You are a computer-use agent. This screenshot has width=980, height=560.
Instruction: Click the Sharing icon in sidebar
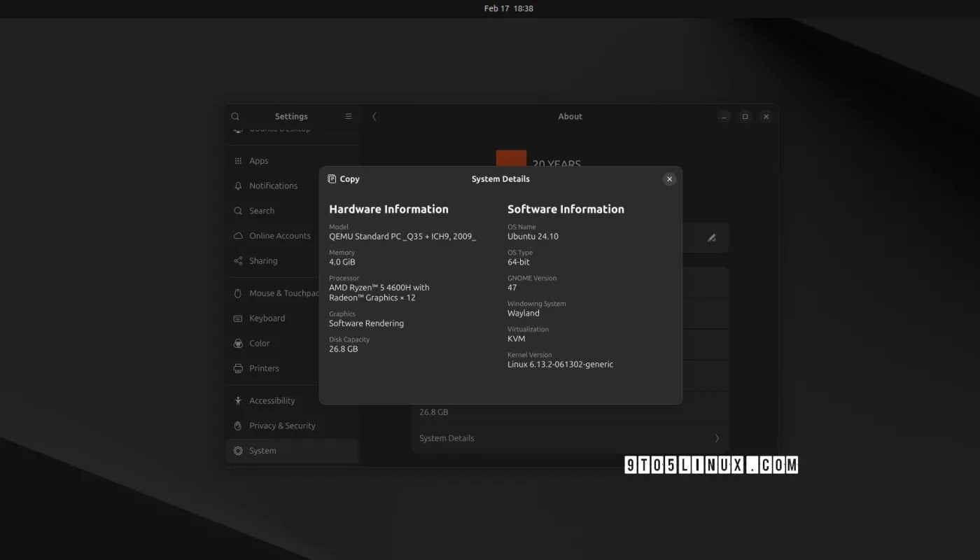point(238,261)
